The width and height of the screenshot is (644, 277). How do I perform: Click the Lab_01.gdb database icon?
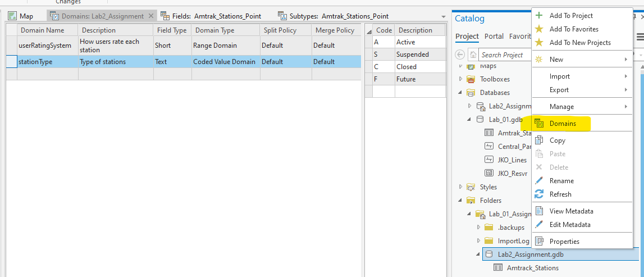[x=480, y=120]
